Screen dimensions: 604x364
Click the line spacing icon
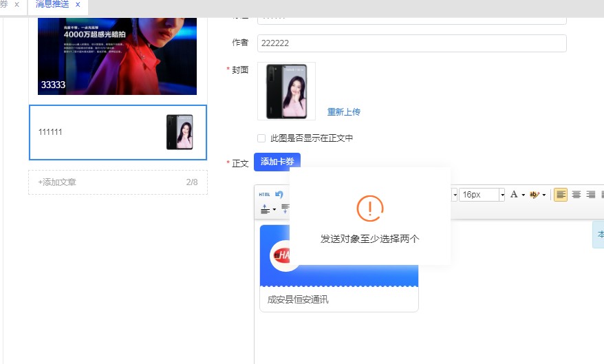pos(266,208)
